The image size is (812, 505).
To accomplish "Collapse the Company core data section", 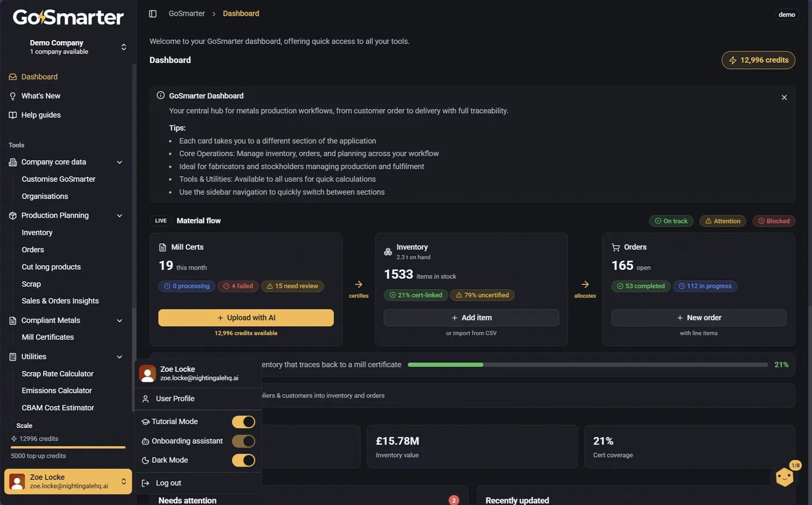I will pyautogui.click(x=119, y=162).
